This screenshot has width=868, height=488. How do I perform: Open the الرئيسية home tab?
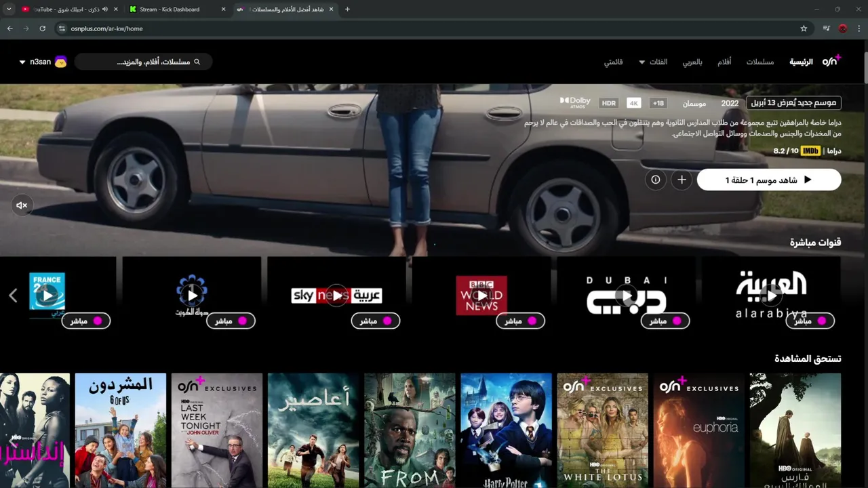[800, 62]
